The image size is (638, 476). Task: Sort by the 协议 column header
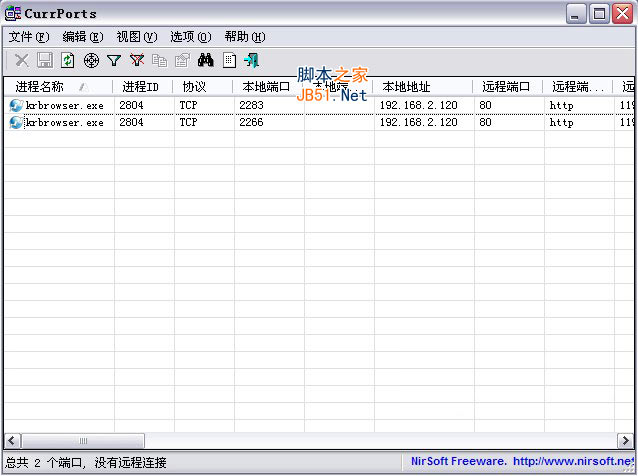(x=203, y=87)
